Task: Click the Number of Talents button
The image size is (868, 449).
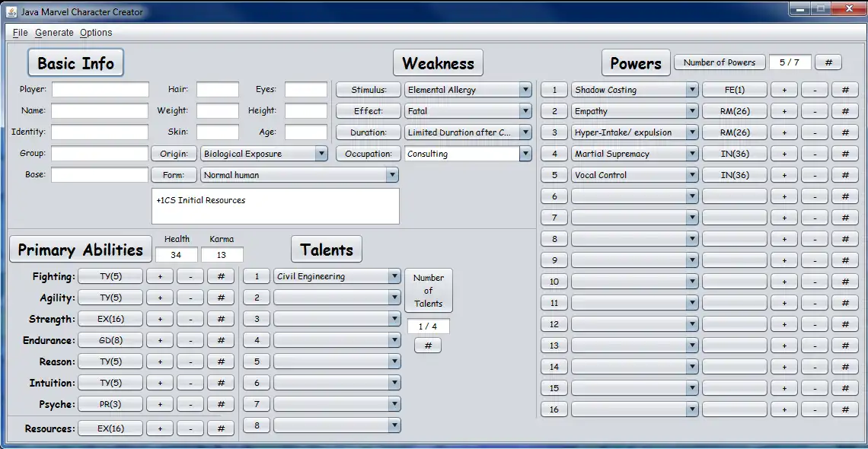Action: 429,290
